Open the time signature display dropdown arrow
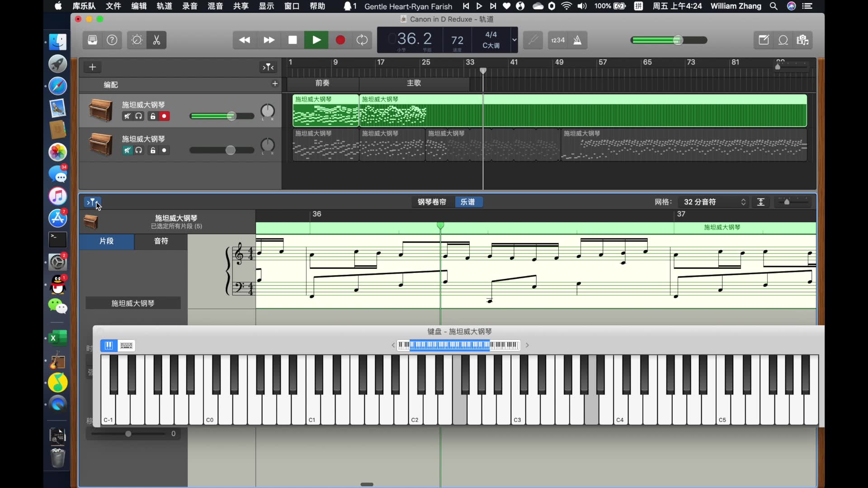The width and height of the screenshot is (868, 488). [514, 40]
